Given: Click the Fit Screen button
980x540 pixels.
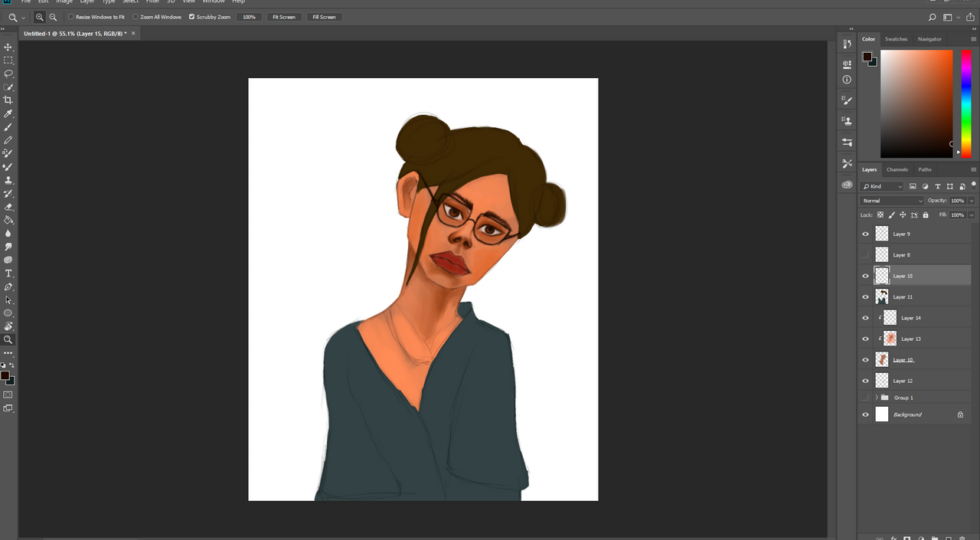Looking at the screenshot, I should coord(283,17).
